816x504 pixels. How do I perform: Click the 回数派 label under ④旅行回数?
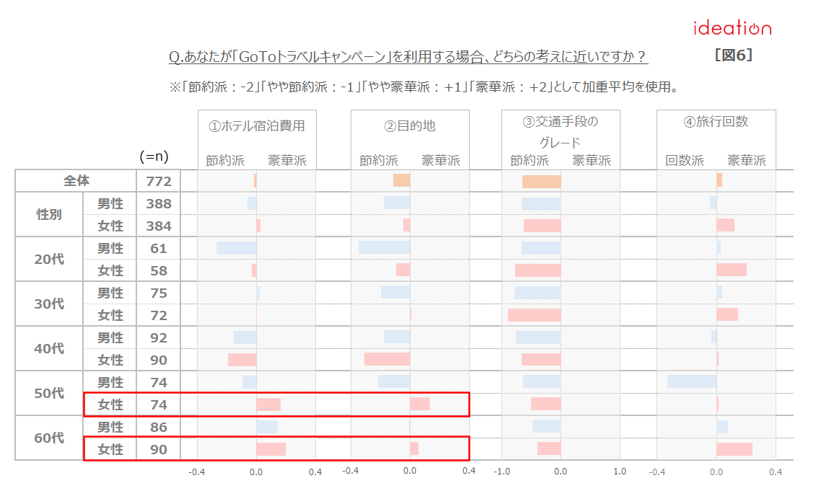click(x=685, y=161)
